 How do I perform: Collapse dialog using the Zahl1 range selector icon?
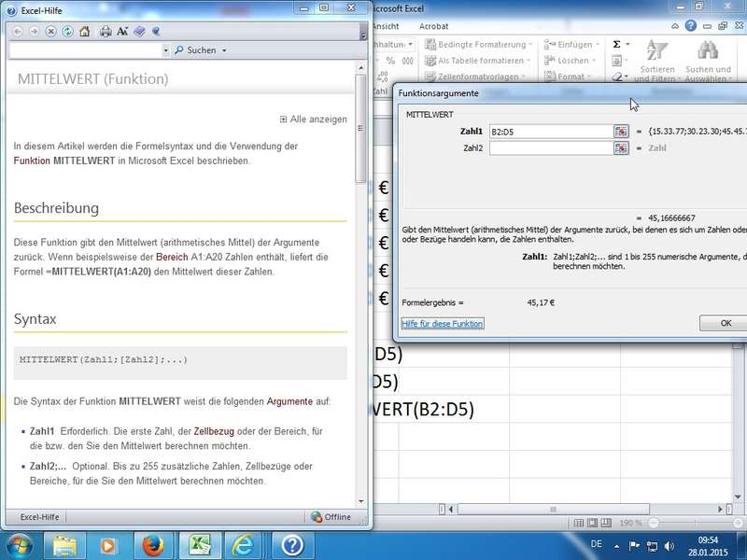621,132
